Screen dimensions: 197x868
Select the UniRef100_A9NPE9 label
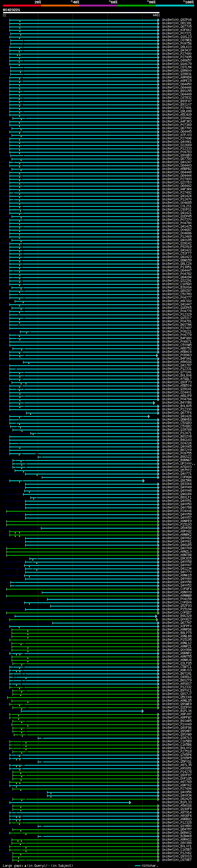176,521
